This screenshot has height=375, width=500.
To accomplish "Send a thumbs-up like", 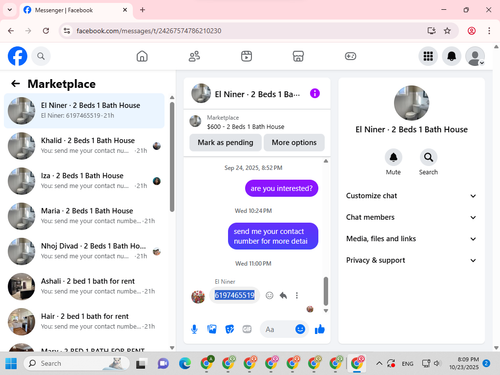I will pyautogui.click(x=320, y=329).
